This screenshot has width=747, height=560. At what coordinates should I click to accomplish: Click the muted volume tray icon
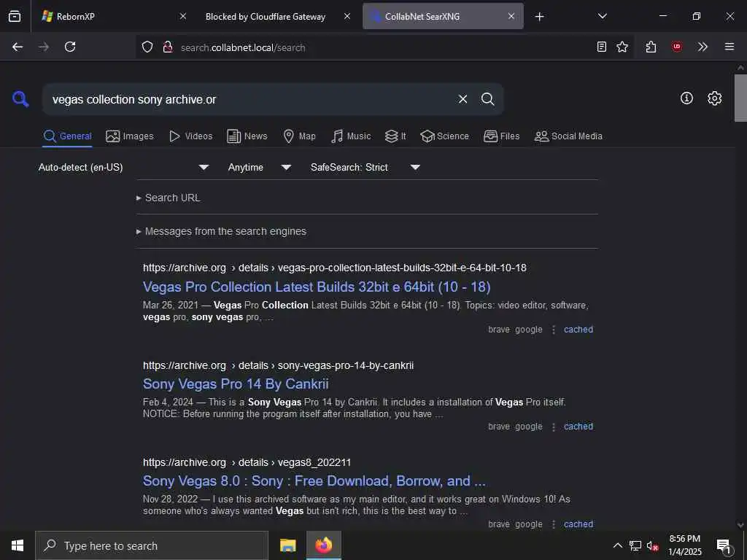point(652,545)
